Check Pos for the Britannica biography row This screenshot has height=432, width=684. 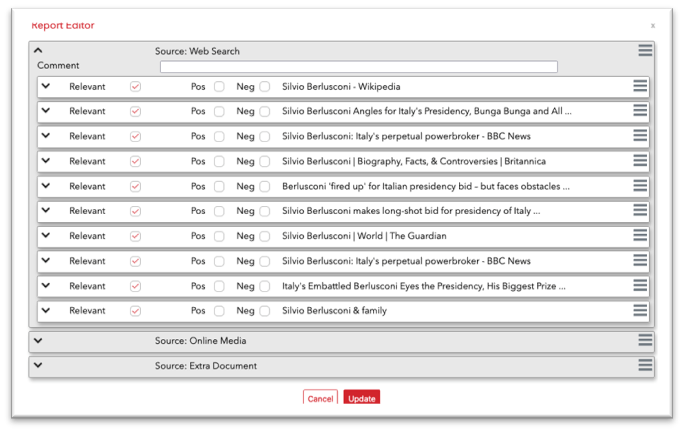tap(219, 162)
